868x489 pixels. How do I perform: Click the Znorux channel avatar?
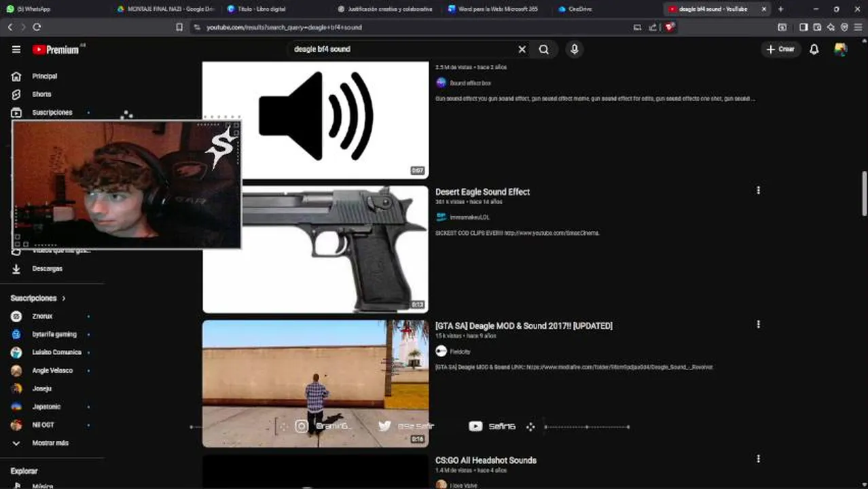pyautogui.click(x=16, y=316)
